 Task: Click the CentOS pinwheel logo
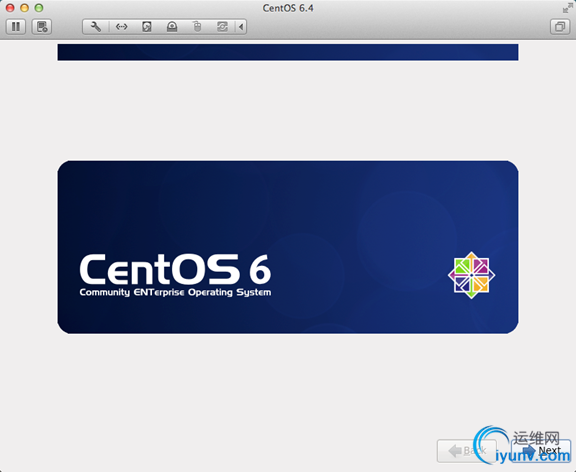tap(471, 275)
